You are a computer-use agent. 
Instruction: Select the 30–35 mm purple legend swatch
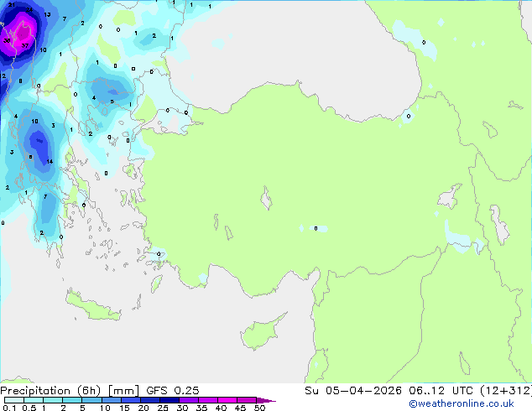pos(189,400)
